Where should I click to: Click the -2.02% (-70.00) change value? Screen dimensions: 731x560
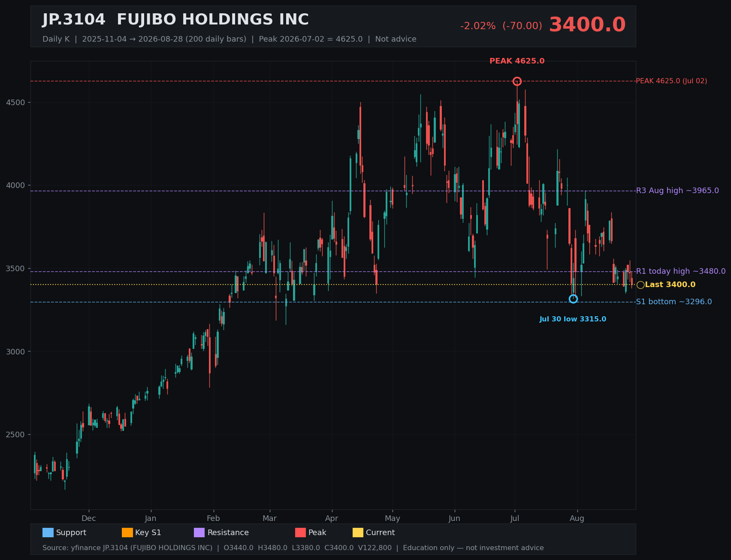tap(501, 26)
